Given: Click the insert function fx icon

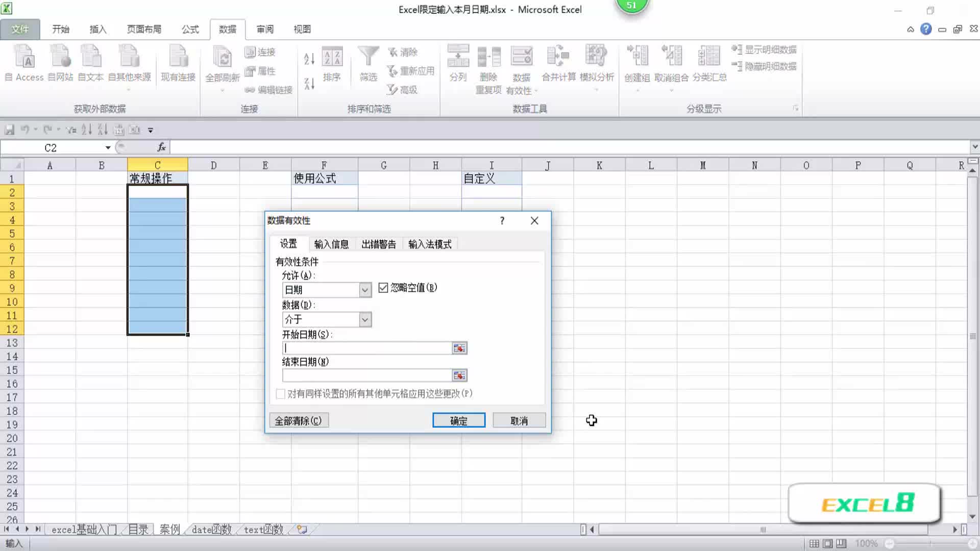Looking at the screenshot, I should click(x=161, y=147).
